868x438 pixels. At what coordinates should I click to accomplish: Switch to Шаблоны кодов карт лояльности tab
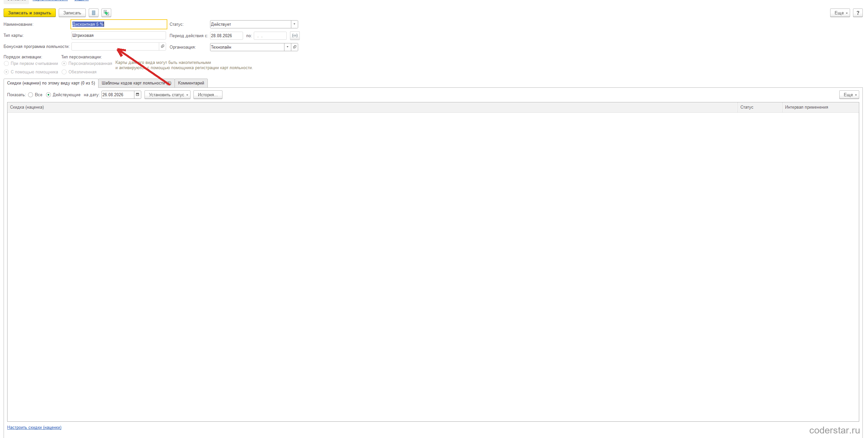136,83
